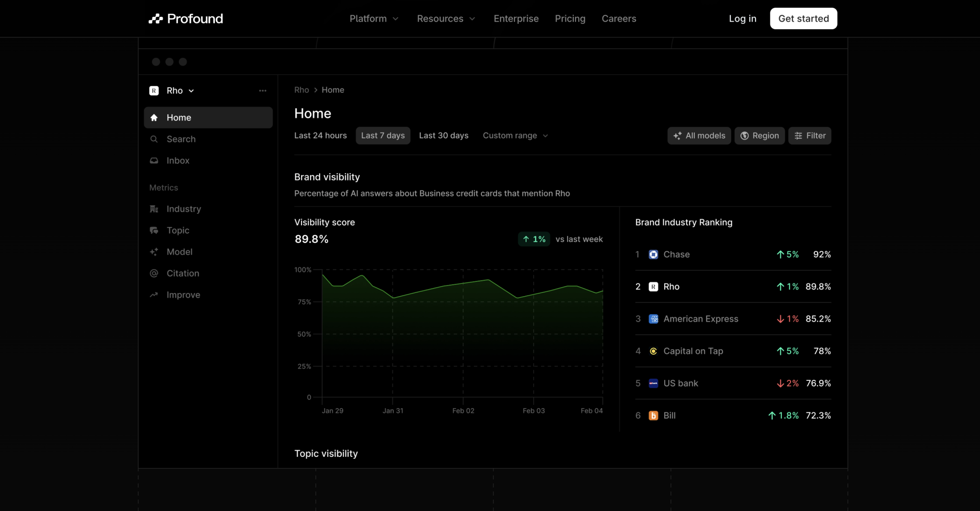
Task: Click the Feb 02 chart axis label
Action: [x=463, y=411]
